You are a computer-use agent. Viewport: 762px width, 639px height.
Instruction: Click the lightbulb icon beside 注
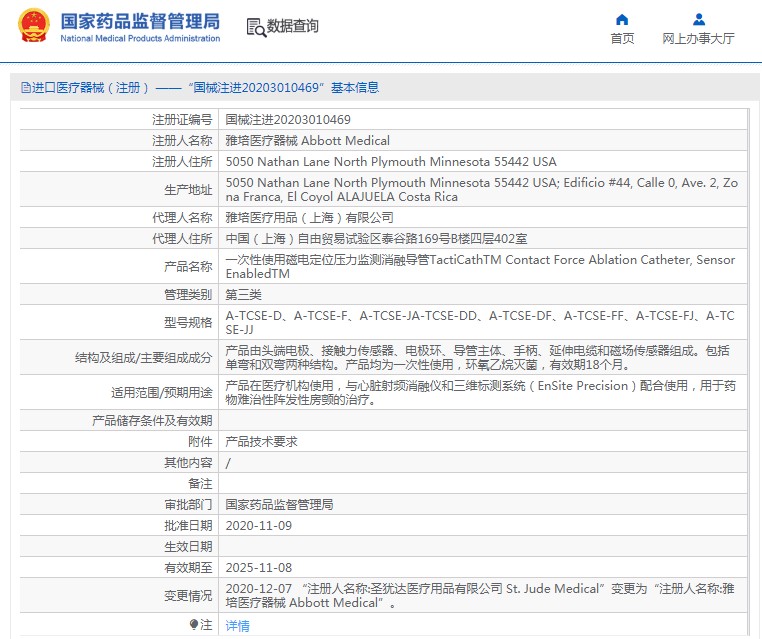tap(194, 624)
